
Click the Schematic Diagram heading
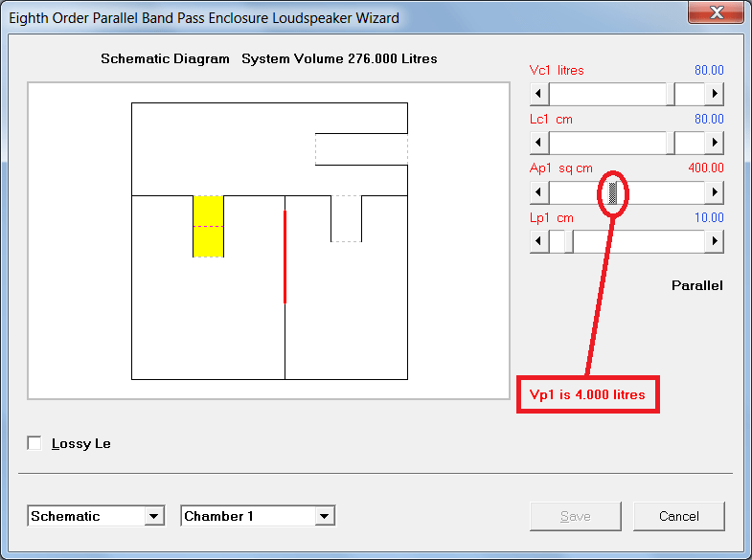(x=165, y=59)
